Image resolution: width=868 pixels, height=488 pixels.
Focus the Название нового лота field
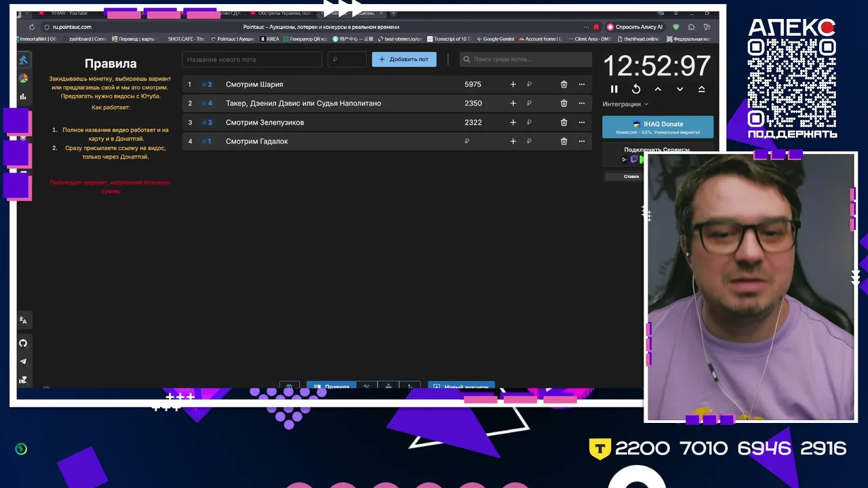point(252,59)
